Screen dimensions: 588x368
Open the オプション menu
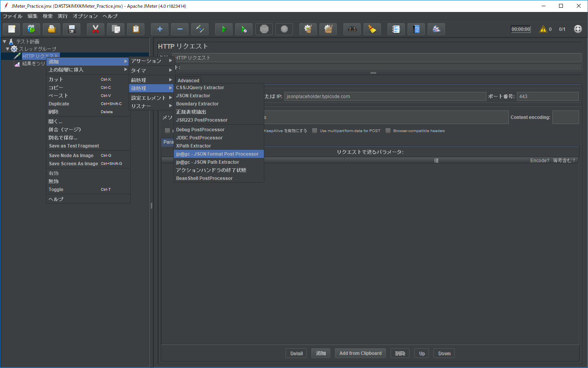click(x=85, y=16)
